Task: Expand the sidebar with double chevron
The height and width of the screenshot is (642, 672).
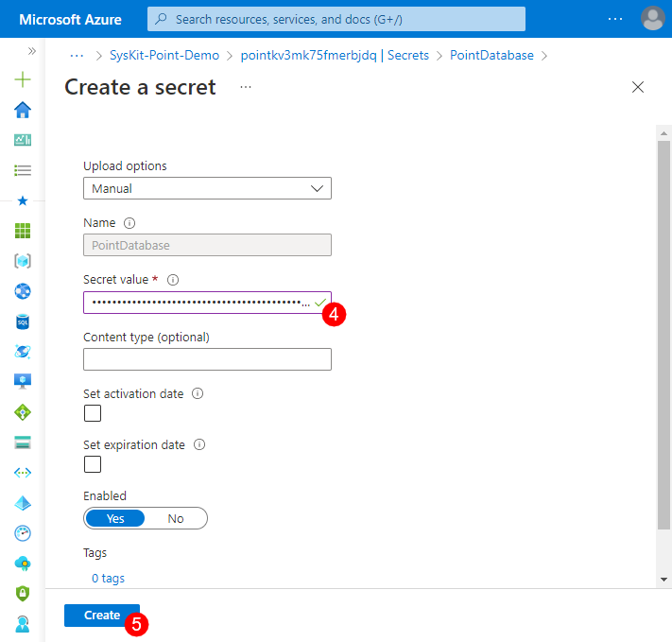Action: point(31,51)
